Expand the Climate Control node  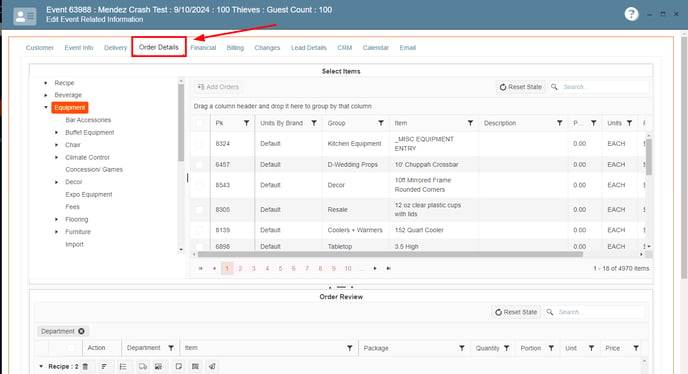56,157
